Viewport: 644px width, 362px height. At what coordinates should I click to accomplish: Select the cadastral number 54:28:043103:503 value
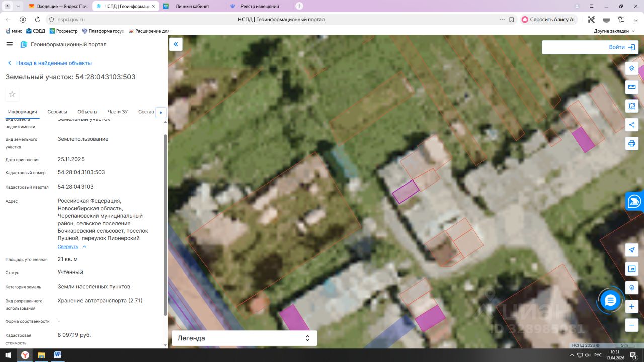click(81, 172)
